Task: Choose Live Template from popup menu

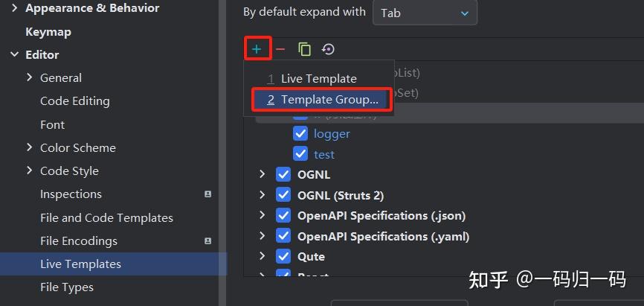Action: (318, 78)
